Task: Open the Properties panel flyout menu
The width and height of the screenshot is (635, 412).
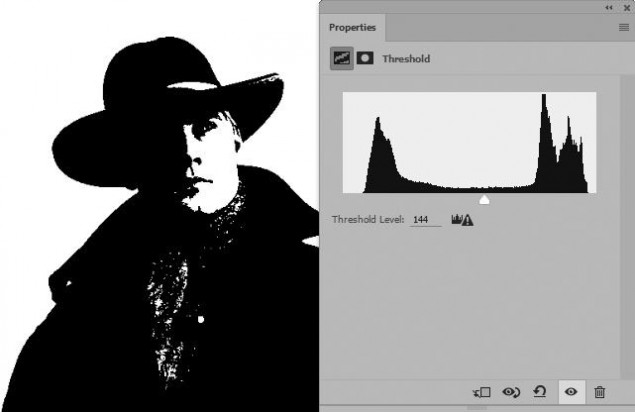Action: (624, 28)
